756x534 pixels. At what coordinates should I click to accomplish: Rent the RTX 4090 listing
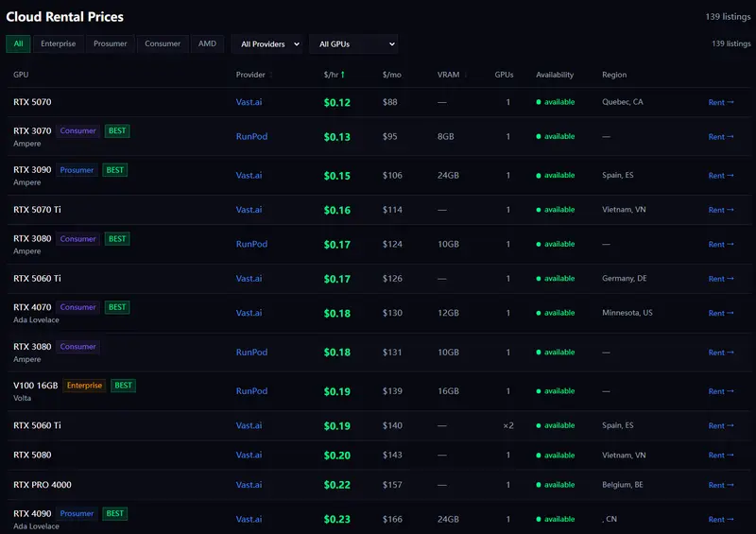[x=721, y=520]
